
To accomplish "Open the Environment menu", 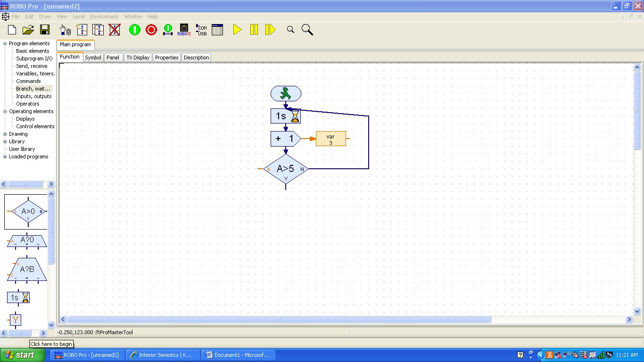I will tap(104, 16).
